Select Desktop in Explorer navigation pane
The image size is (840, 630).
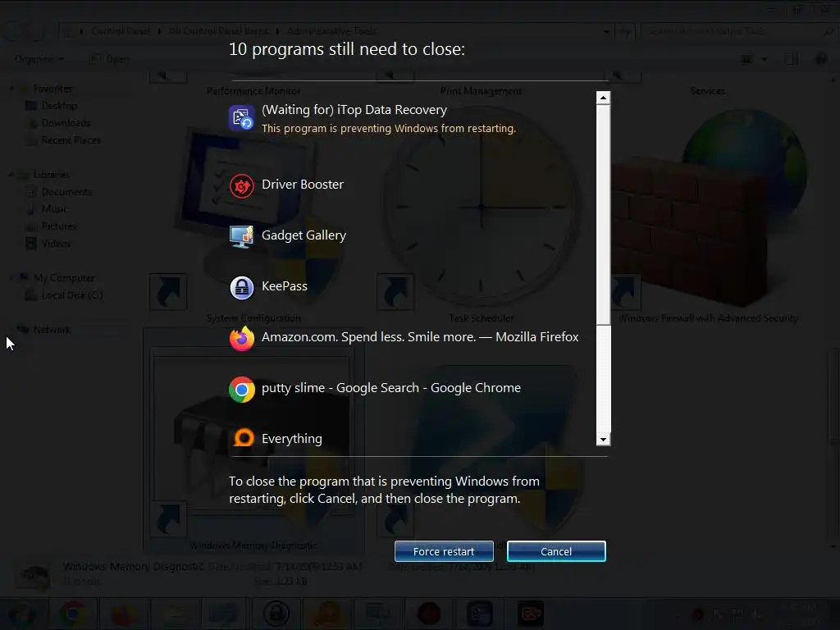pyautogui.click(x=59, y=106)
